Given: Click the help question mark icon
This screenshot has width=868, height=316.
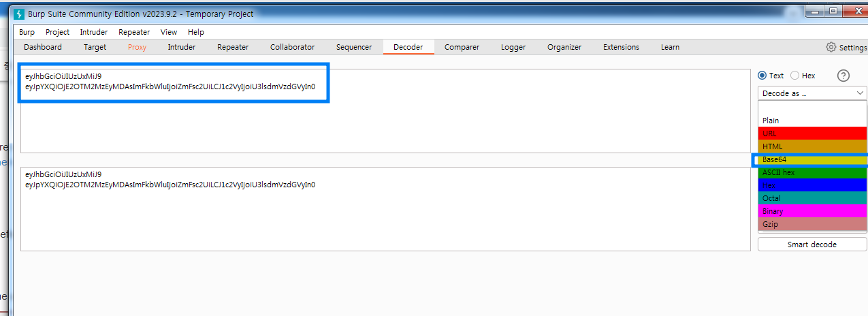Looking at the screenshot, I should [x=843, y=76].
